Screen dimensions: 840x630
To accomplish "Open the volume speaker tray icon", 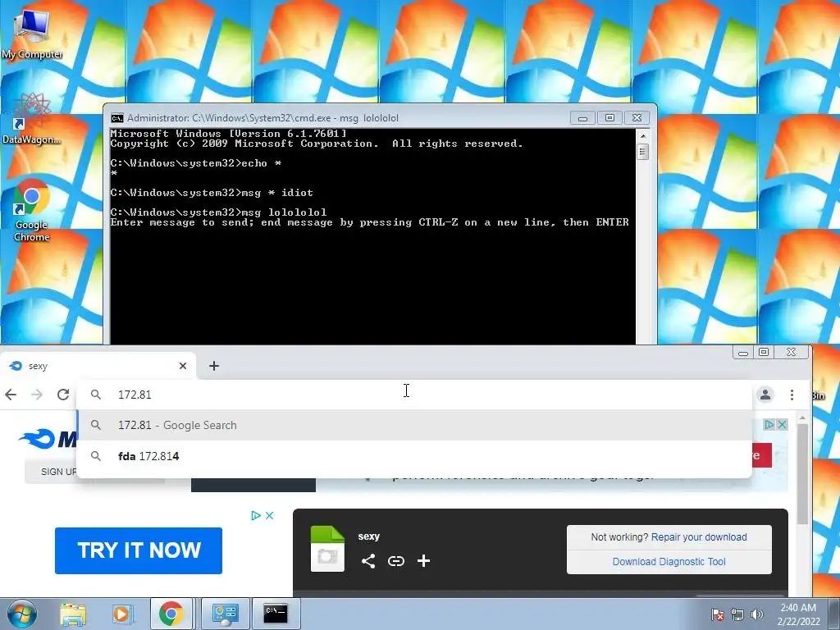I will click(756, 614).
